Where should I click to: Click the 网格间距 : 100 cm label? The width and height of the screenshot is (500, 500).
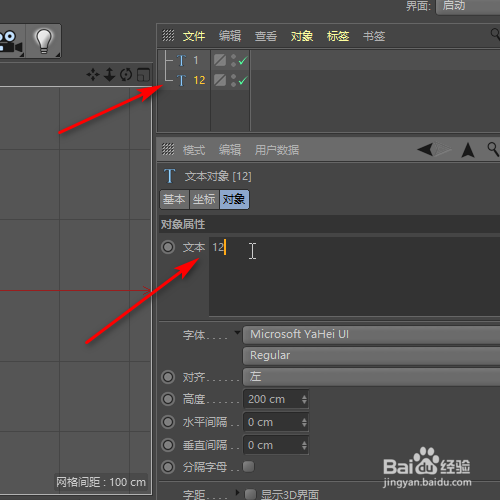(x=101, y=482)
